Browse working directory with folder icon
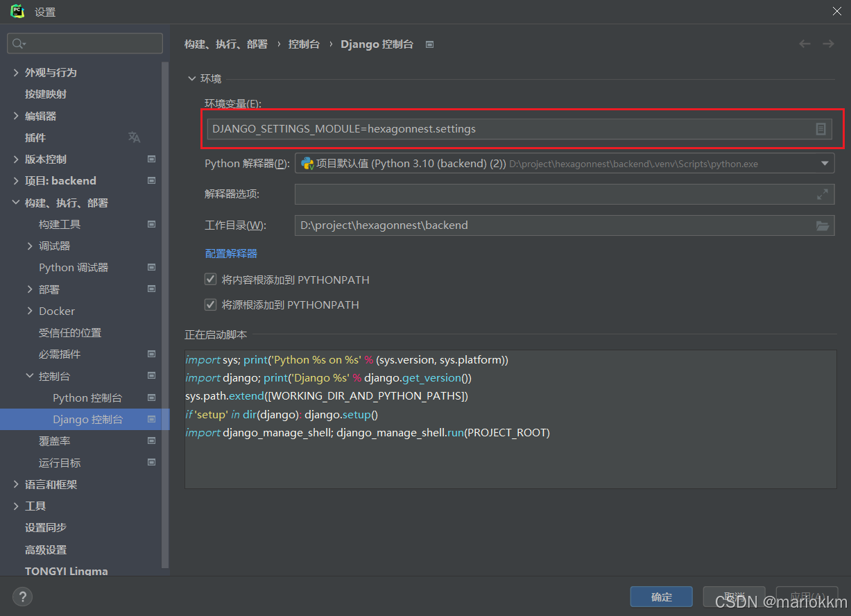Viewport: 851px width, 616px height. (x=823, y=225)
